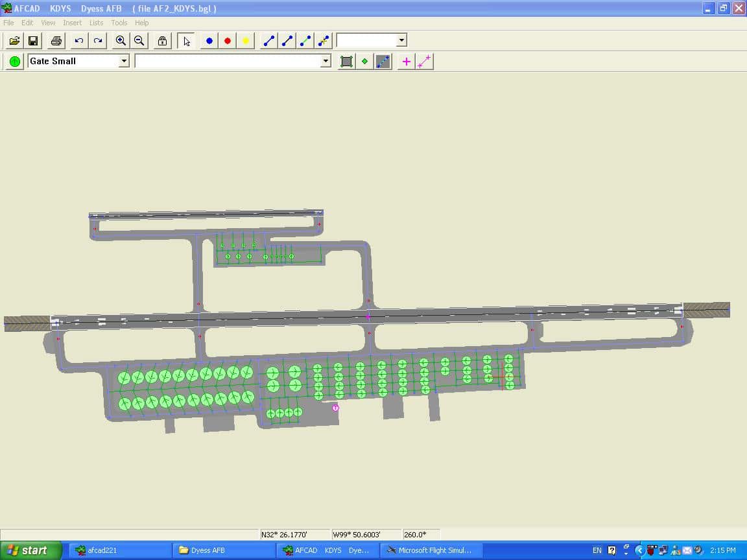Undo the last edit
747x560 pixels.
coord(79,41)
